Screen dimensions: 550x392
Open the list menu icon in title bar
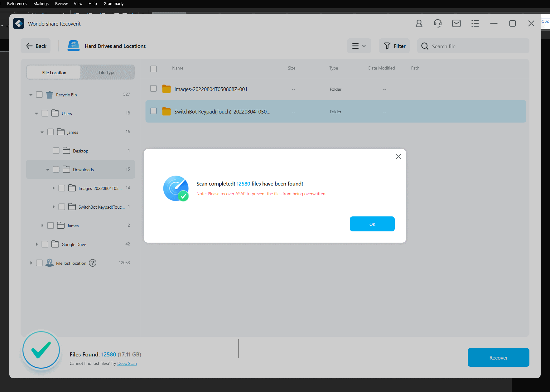coord(475,24)
